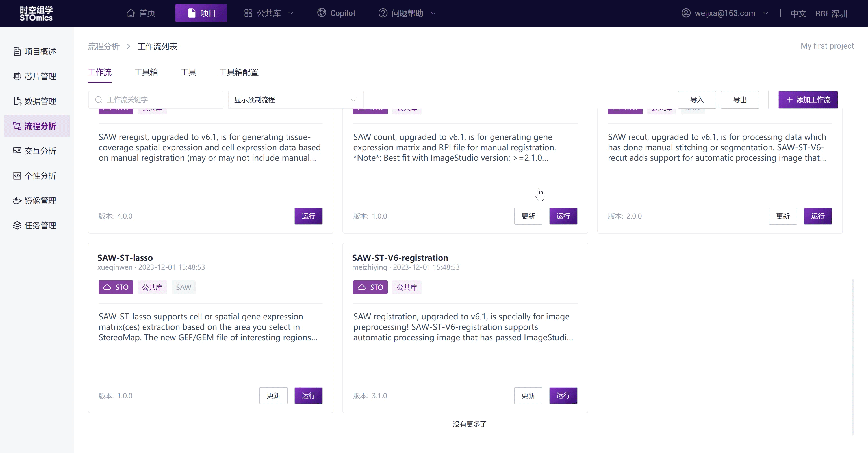Click the 数据管理 file icon
Screen dimensions: 868x453
[x=17, y=101]
